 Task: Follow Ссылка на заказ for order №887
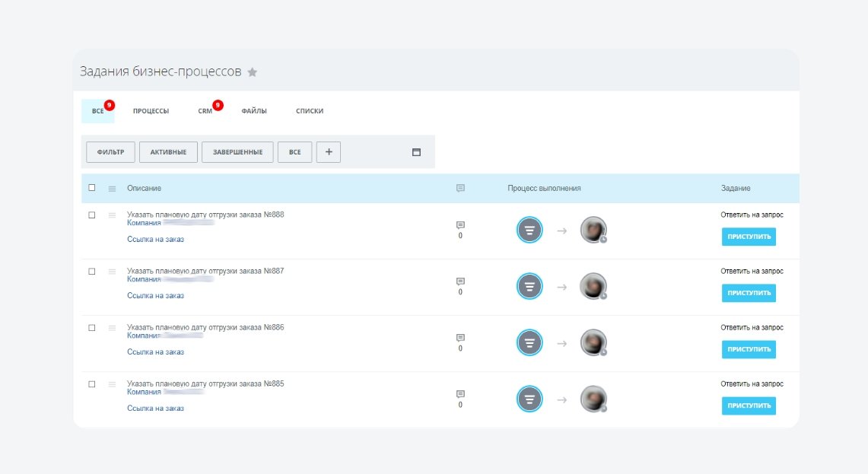tap(155, 296)
